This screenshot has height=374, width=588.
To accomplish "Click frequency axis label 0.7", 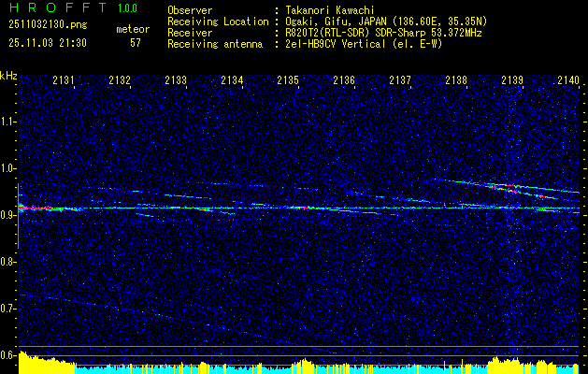I will tap(7, 309).
